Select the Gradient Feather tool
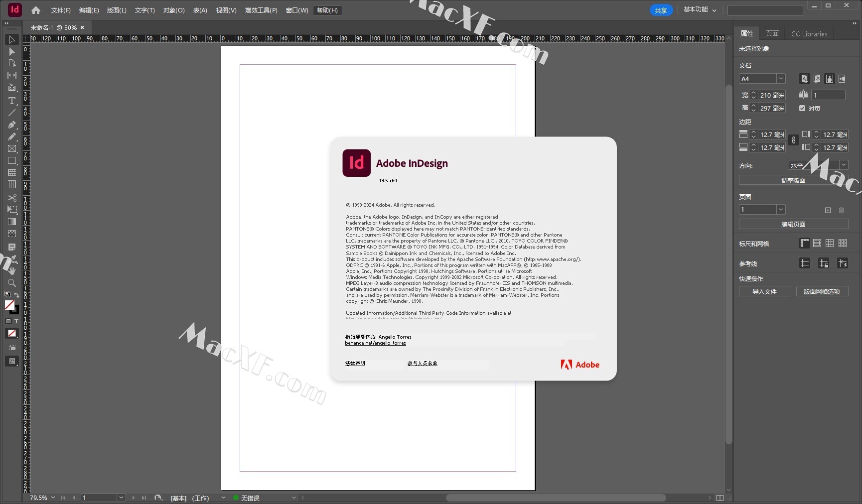Image resolution: width=862 pixels, height=504 pixels. tap(12, 234)
